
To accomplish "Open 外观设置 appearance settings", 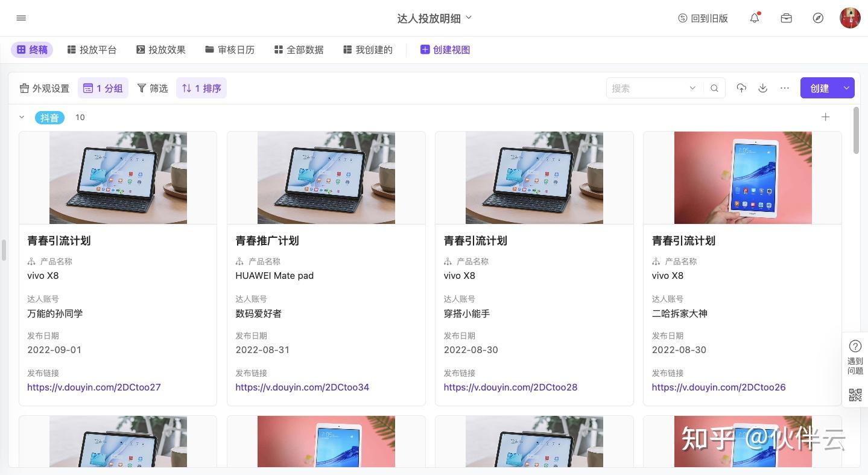I will [45, 88].
